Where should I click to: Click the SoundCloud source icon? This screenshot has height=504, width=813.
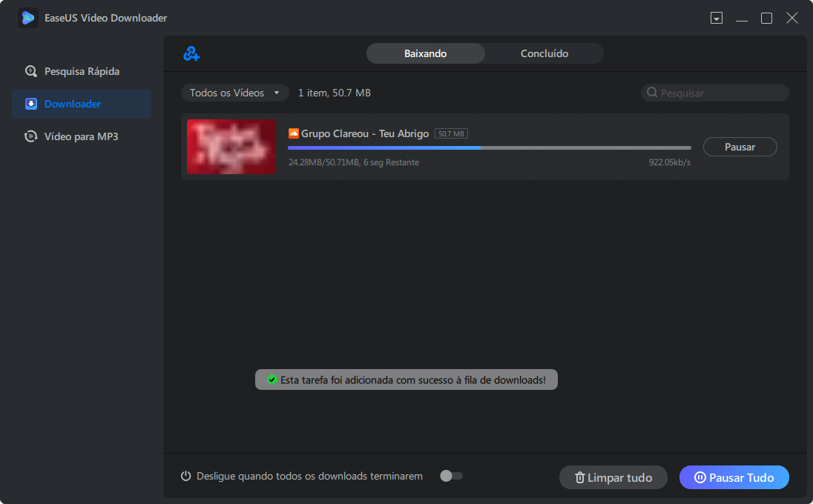click(294, 133)
